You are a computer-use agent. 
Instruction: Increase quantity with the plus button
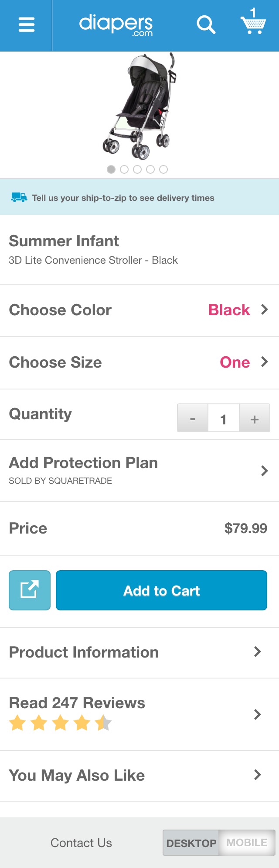coord(255,419)
